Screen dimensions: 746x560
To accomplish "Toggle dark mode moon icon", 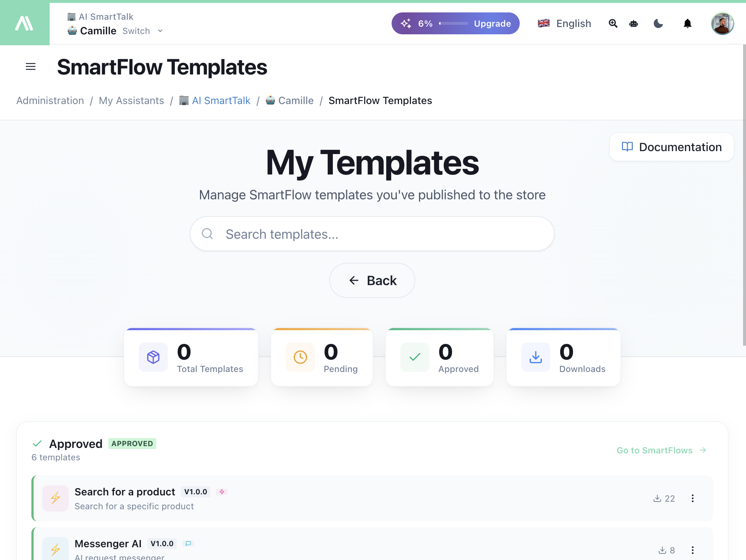I will pos(658,24).
